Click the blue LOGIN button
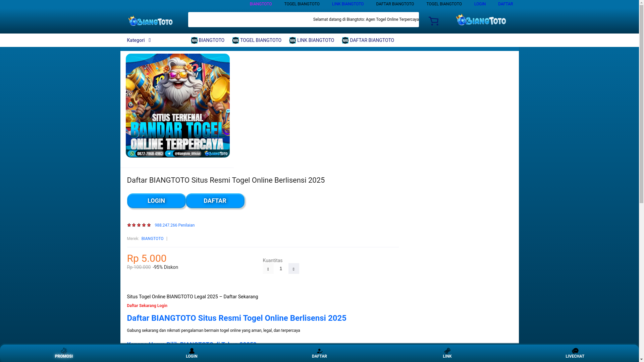 tap(156, 201)
